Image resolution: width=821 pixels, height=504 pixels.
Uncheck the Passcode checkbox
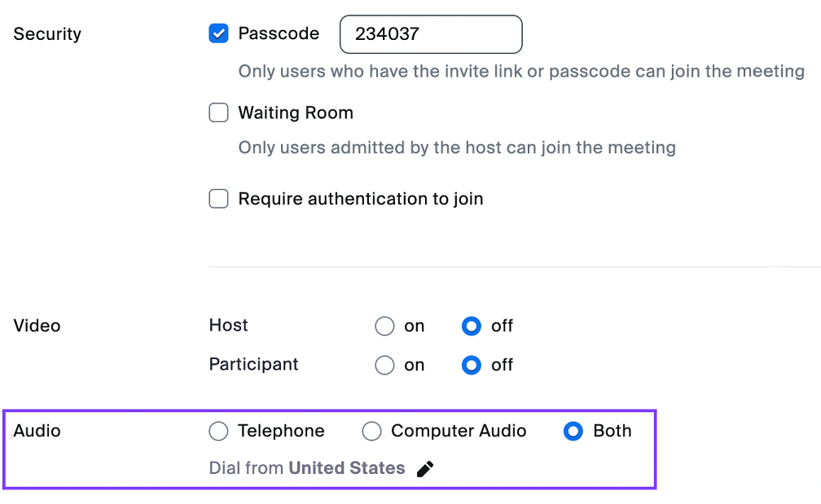click(218, 33)
